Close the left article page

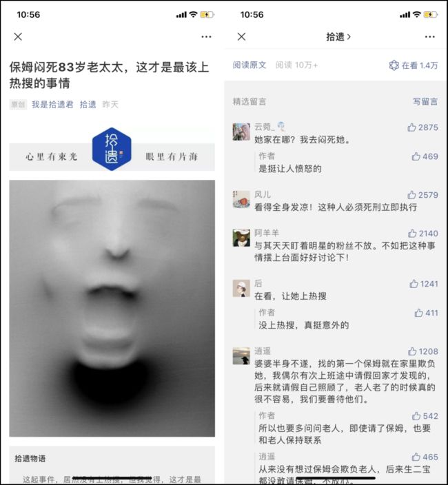[x=18, y=37]
